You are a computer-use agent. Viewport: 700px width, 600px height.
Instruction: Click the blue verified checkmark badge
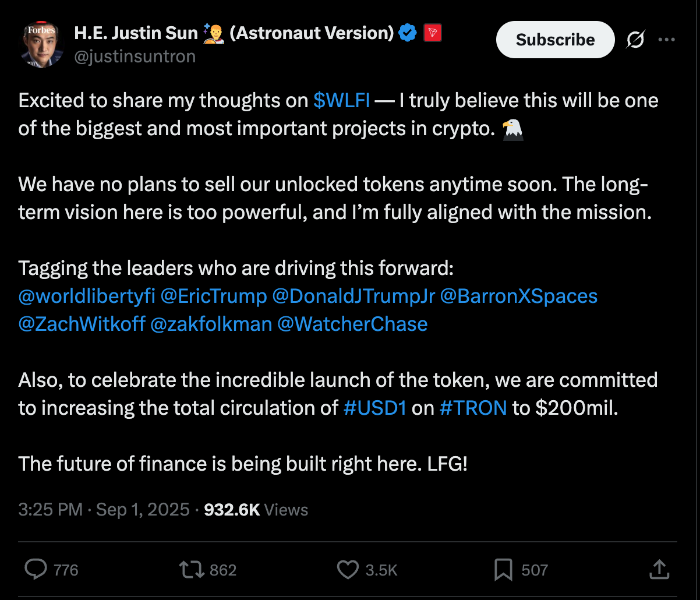(408, 33)
